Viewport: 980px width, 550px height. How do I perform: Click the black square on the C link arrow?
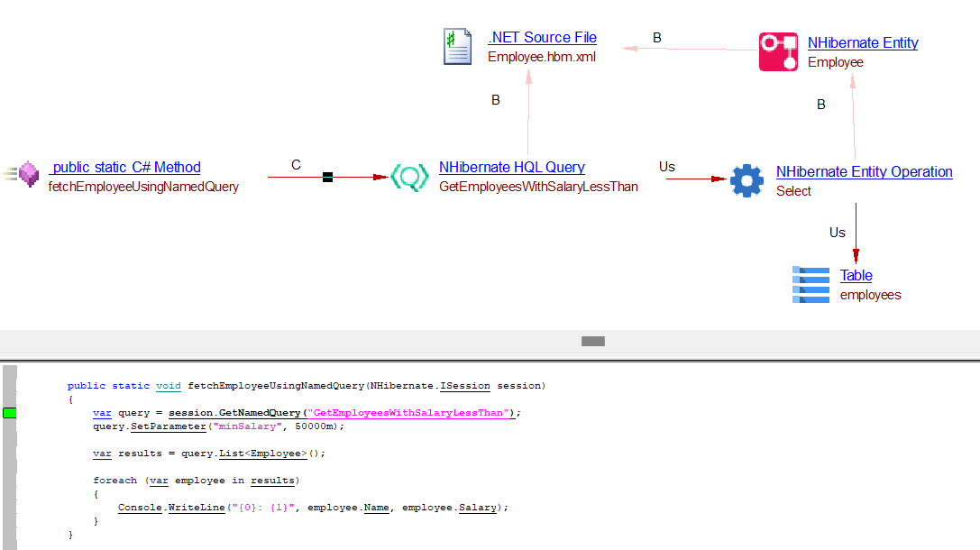coord(327,178)
